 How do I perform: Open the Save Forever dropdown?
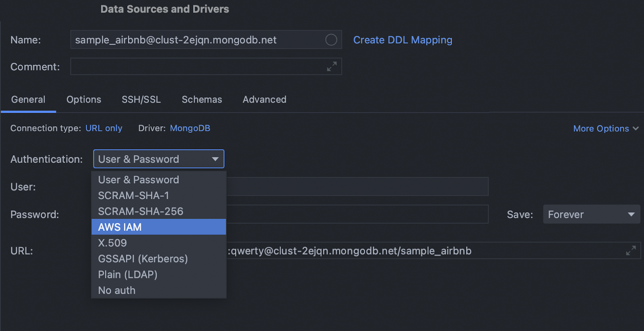coord(591,214)
